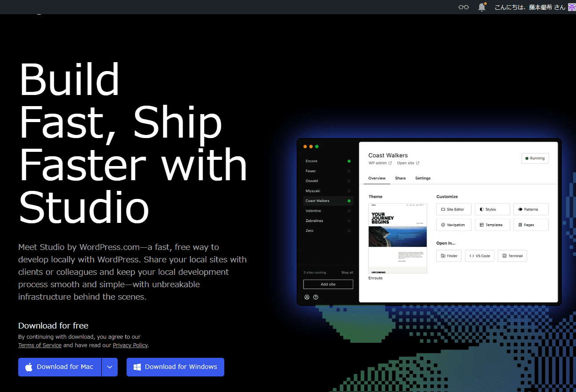576x392 pixels.
Task: Open the notifications bell
Action: coord(482,7)
